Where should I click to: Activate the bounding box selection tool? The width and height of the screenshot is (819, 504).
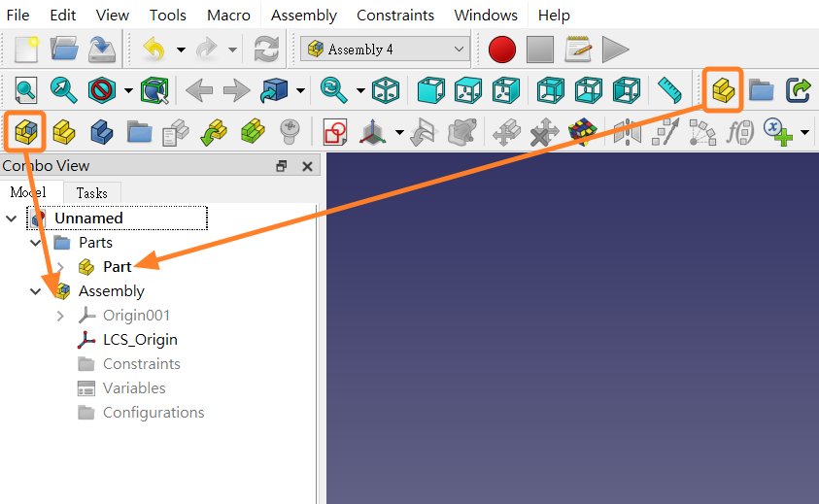(x=154, y=90)
